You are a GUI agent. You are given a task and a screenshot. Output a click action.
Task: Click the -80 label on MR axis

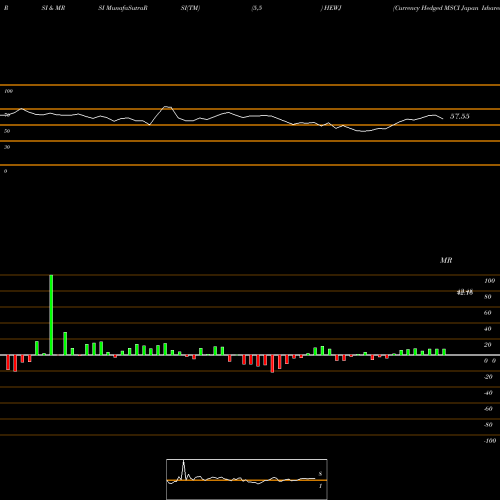(x=488, y=425)
